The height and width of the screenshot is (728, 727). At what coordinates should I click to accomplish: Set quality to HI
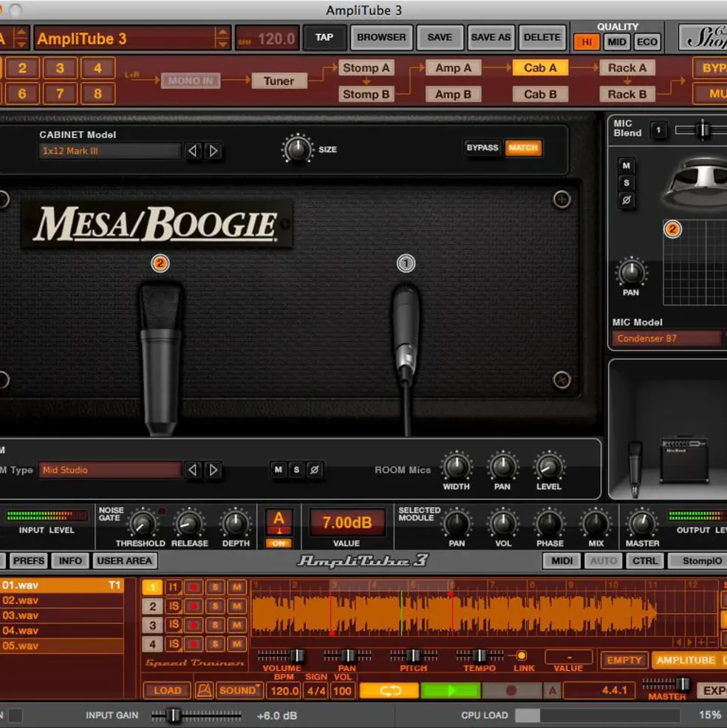(x=587, y=42)
